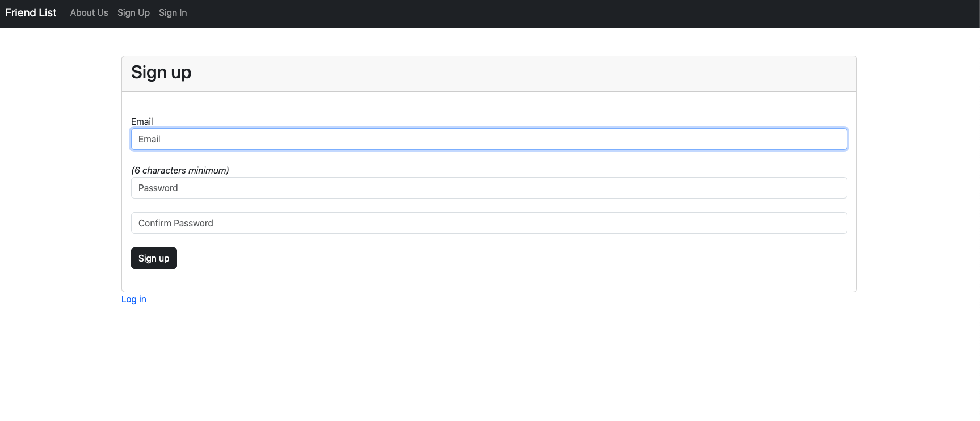The width and height of the screenshot is (980, 421).
Task: Place cursor in password confirmation box
Action: (x=489, y=223)
